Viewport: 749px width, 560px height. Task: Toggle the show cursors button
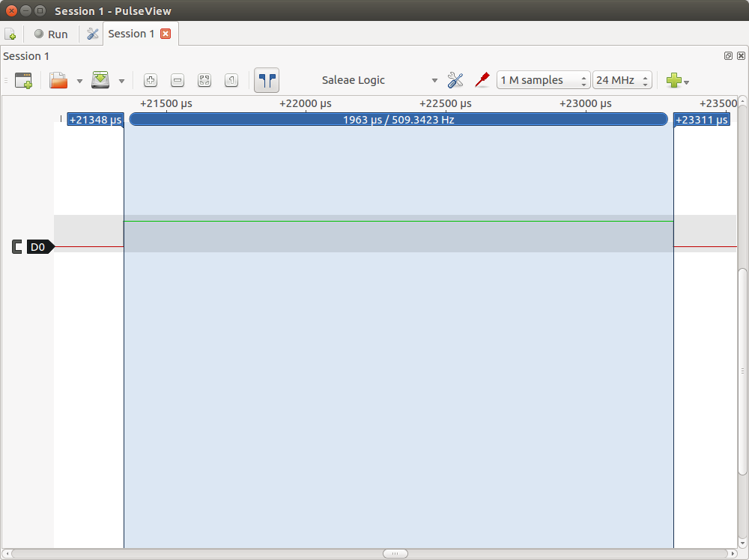[267, 80]
